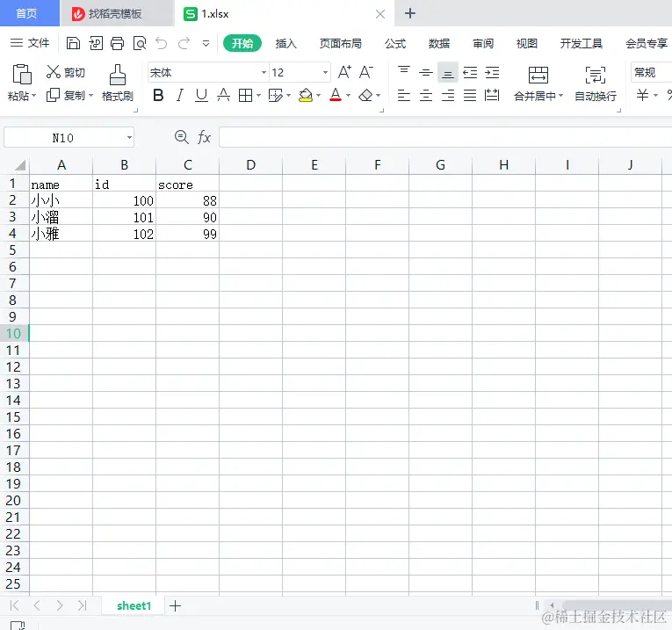
Task: Click the Paste clipboard icon
Action: click(x=22, y=74)
